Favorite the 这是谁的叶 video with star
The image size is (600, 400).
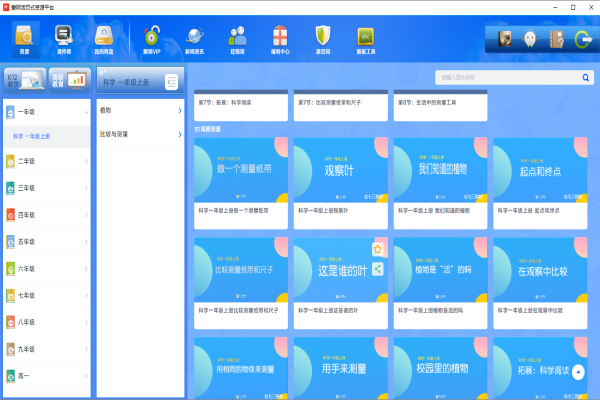click(378, 250)
